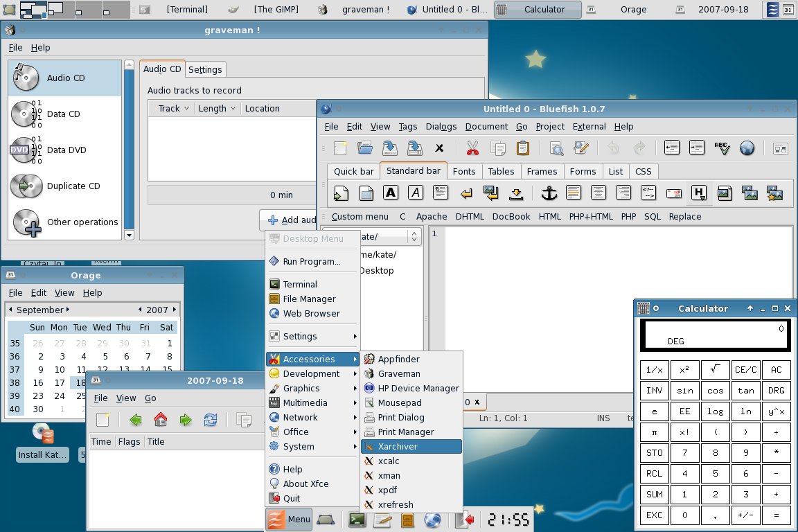
Task: Close the document tab in Bluefish
Action: click(x=477, y=402)
